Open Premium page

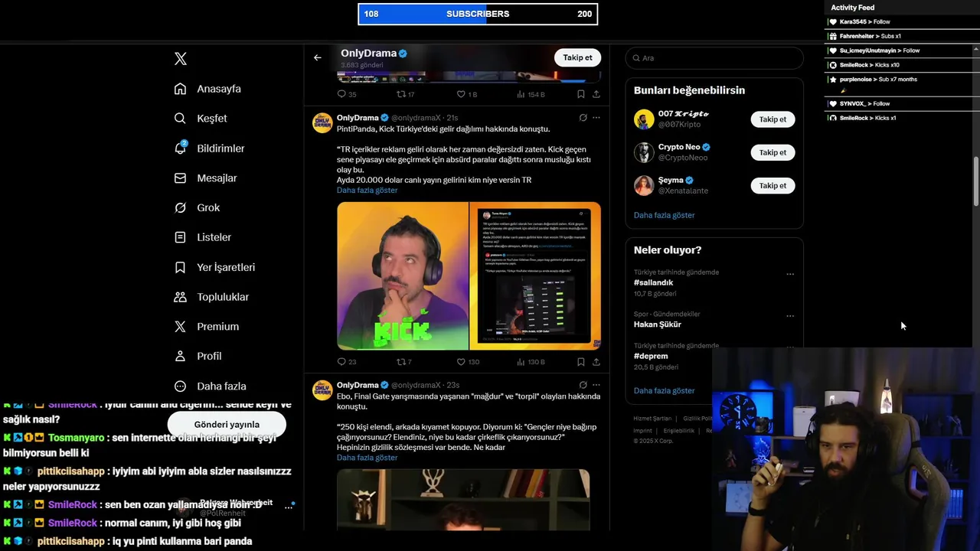pyautogui.click(x=206, y=326)
